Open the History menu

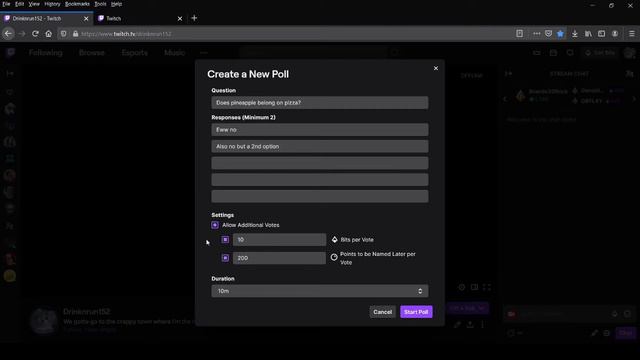tap(52, 4)
